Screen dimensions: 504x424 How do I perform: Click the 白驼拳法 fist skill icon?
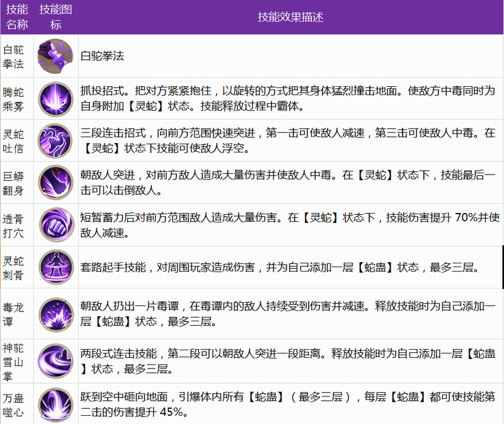point(55,56)
